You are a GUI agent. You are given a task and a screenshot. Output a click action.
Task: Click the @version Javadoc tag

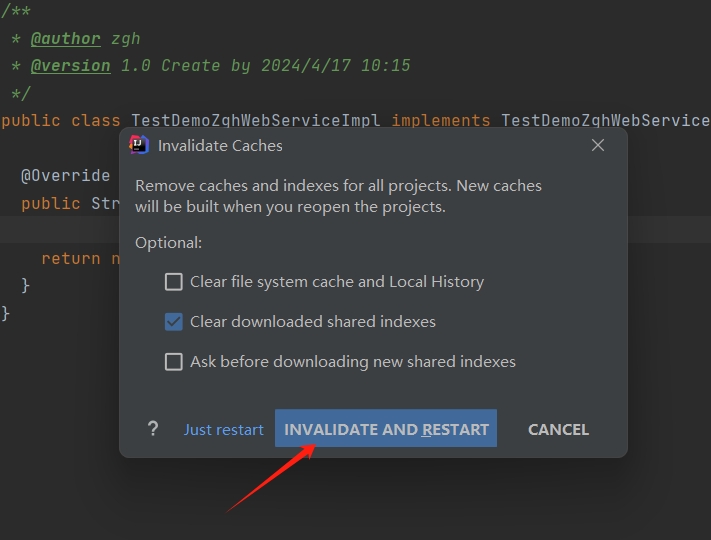[x=70, y=65]
